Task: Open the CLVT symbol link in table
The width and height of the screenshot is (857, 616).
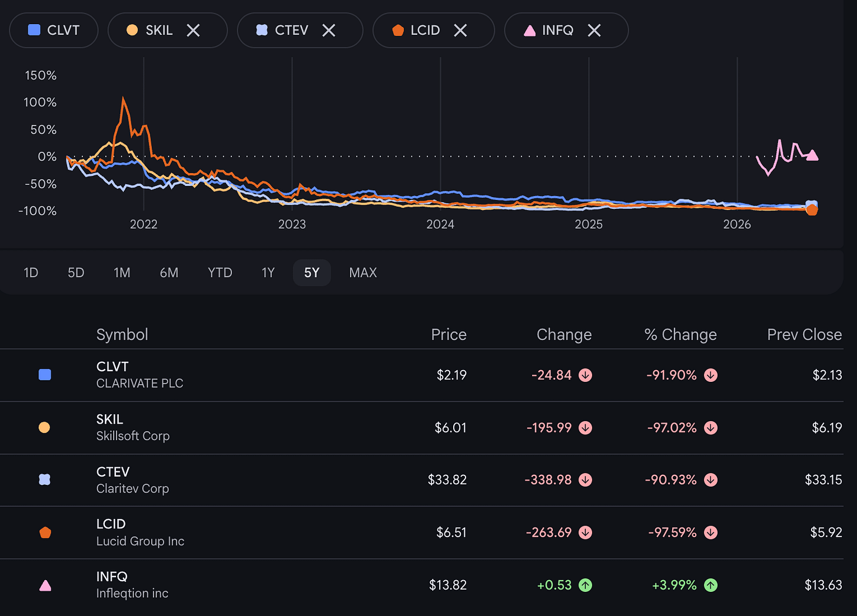Action: click(x=112, y=367)
